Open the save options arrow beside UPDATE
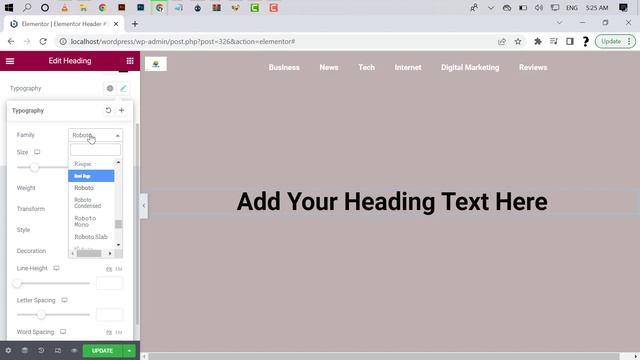This screenshot has height=360, width=640. 129,351
